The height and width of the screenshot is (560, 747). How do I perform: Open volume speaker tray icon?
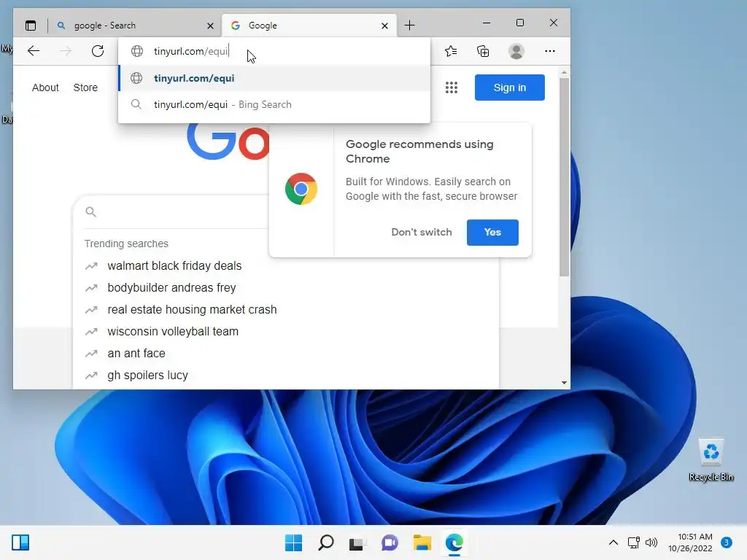pos(651,542)
